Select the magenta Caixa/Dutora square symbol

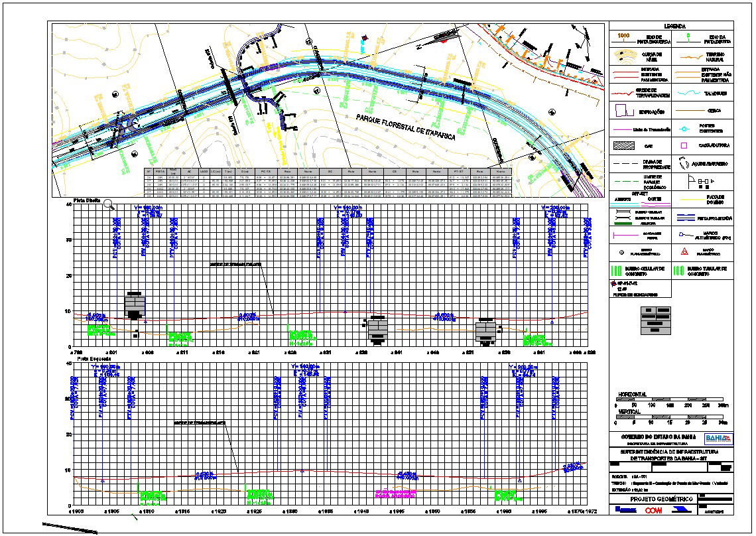click(682, 145)
